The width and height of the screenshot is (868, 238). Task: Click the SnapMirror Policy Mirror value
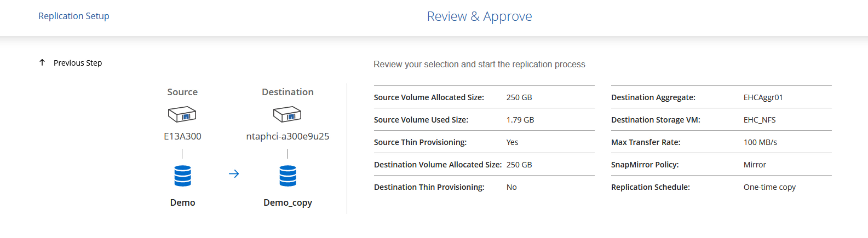coord(755,165)
